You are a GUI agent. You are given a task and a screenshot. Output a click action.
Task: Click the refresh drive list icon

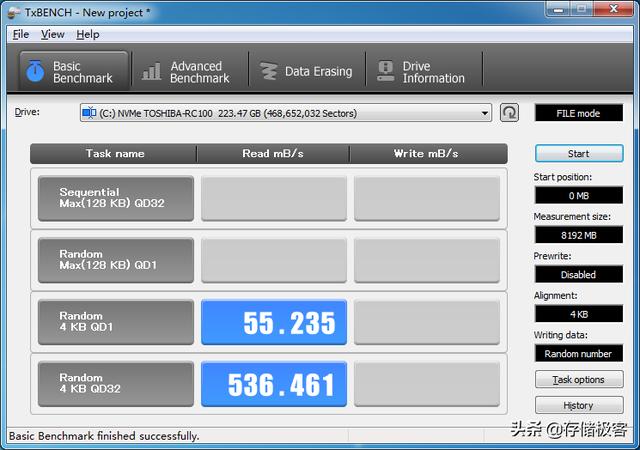click(x=509, y=113)
